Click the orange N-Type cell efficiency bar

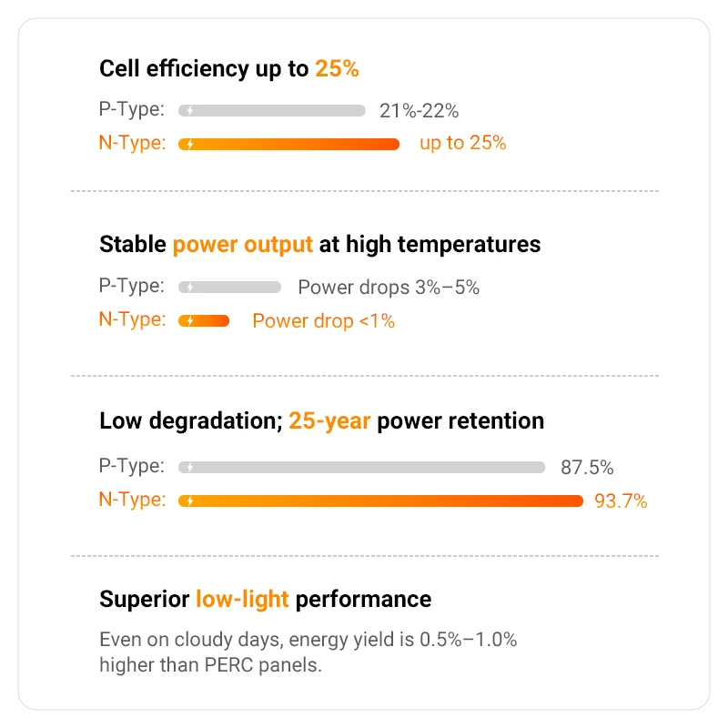click(291, 144)
